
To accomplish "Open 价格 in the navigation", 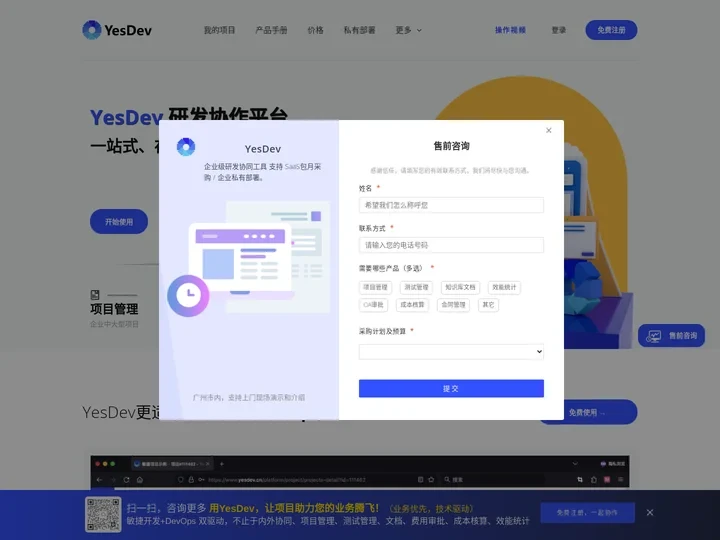I will (315, 30).
